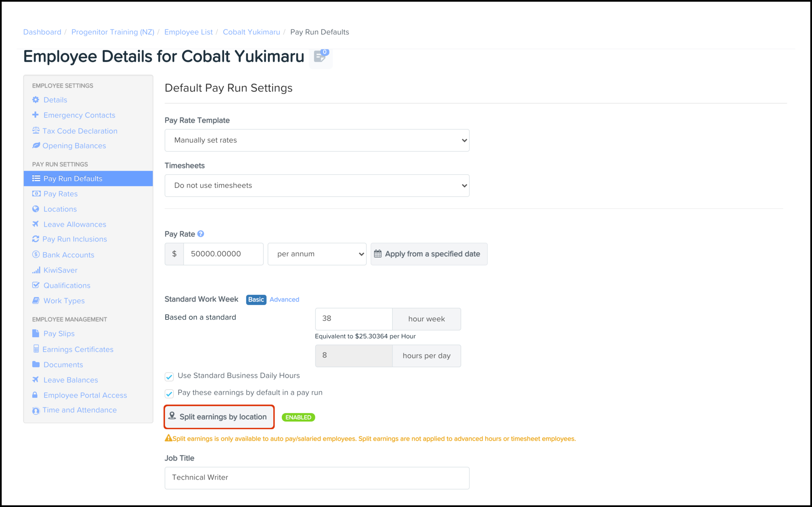Viewport: 812px width, 507px height.
Task: Click the Locations globe icon
Action: (36, 209)
